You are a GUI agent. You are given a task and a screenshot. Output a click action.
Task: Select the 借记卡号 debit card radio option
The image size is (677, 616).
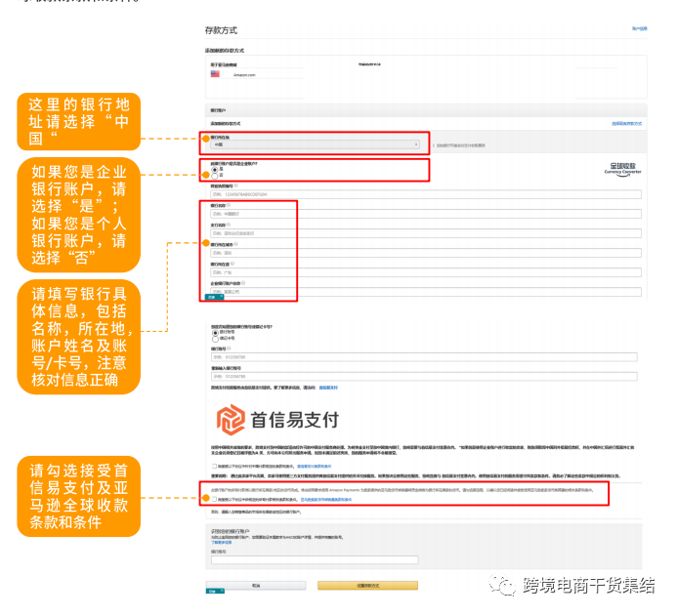point(215,339)
